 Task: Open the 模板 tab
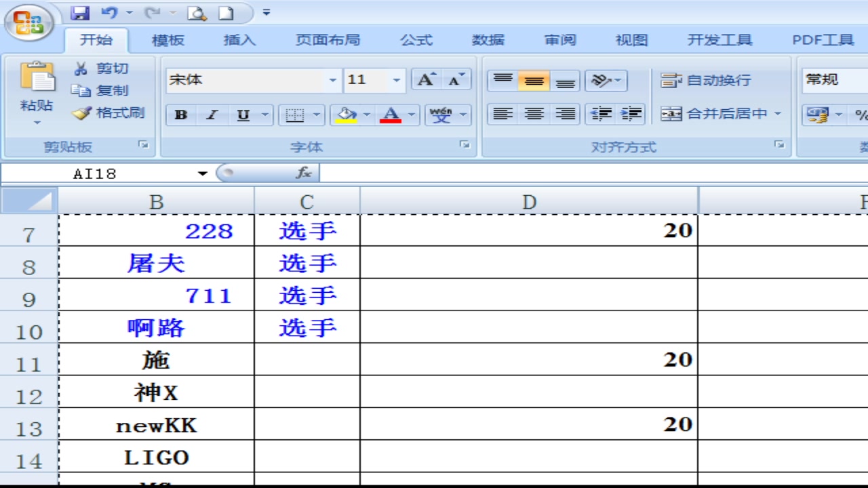[168, 40]
